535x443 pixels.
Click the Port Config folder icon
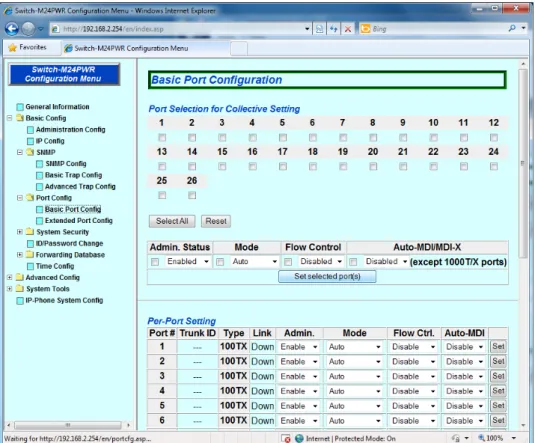click(x=30, y=198)
